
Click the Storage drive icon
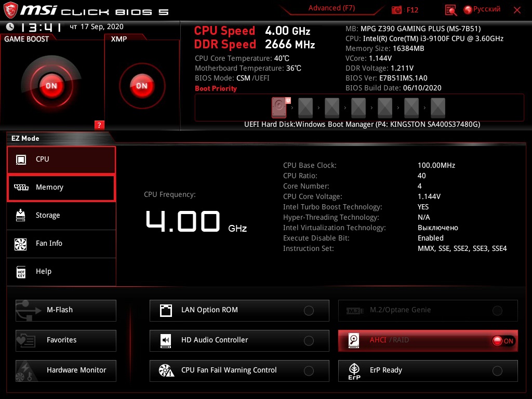click(21, 215)
